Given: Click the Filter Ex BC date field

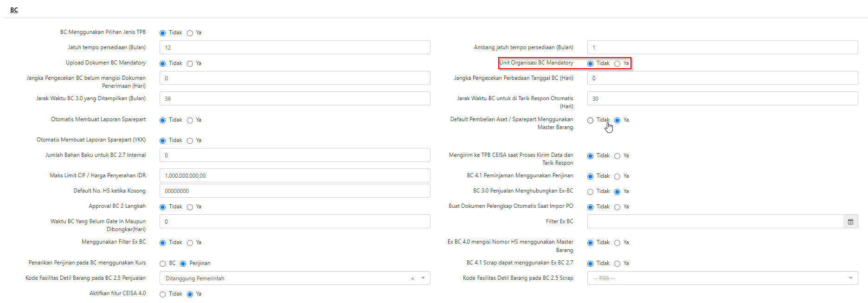Looking at the screenshot, I should click(714, 222).
